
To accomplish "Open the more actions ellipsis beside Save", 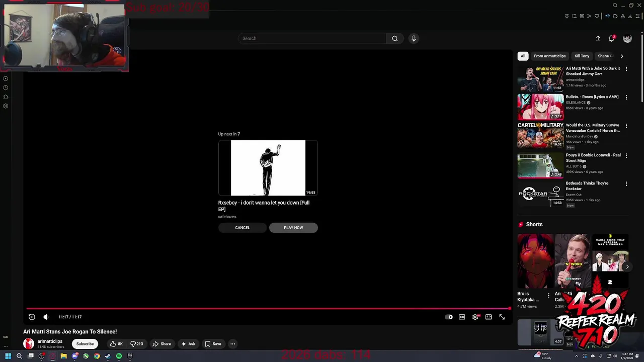I will pyautogui.click(x=232, y=344).
